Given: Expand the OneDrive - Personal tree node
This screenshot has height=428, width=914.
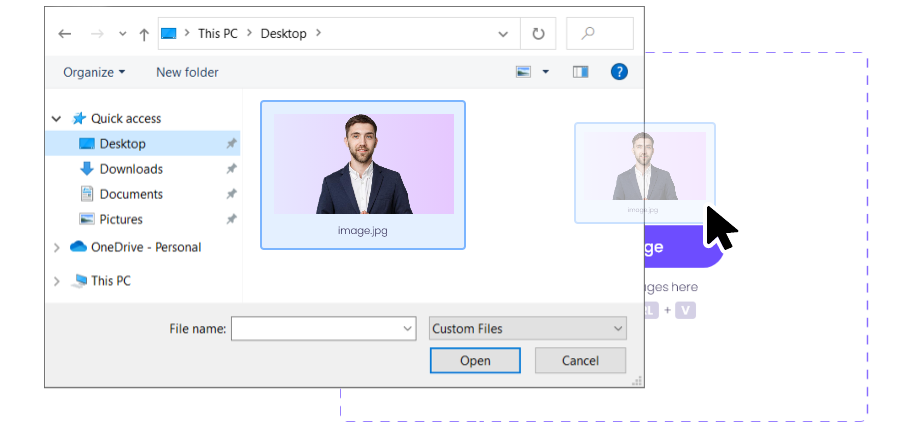Looking at the screenshot, I should point(56,248).
